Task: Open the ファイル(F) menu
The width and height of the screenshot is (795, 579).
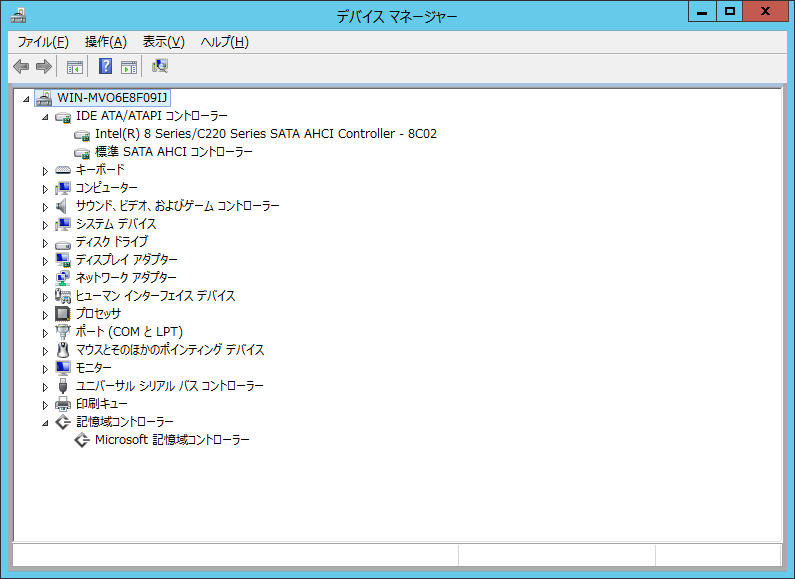Action: (43, 42)
